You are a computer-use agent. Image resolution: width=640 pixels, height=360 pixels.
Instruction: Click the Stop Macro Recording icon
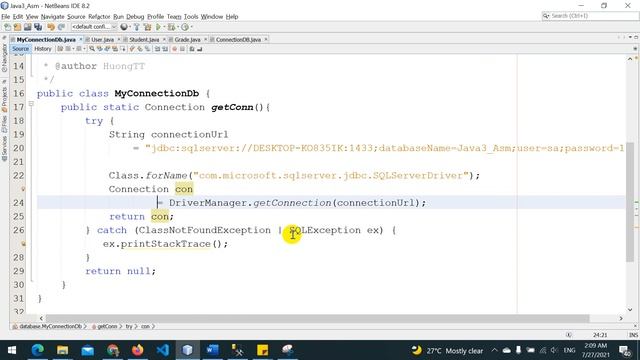coord(182,49)
